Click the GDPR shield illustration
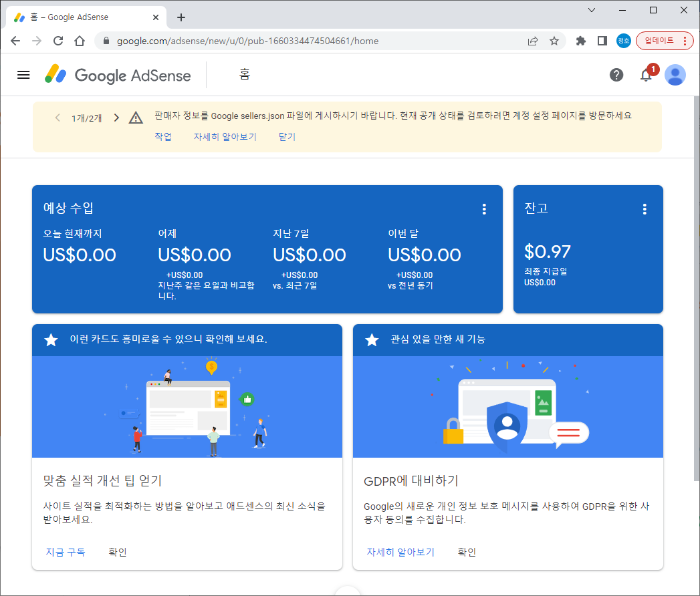 coord(508,406)
